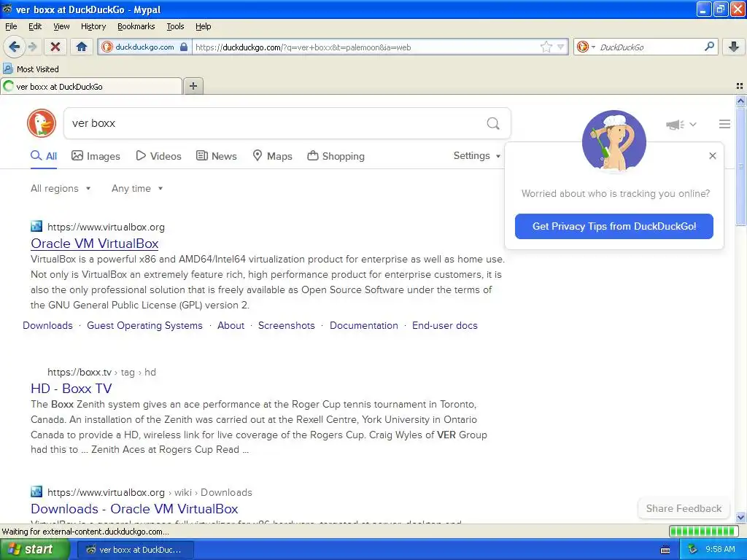Open the Screenshots sitelink
Viewport: 747px width, 560px height.
tap(286, 325)
